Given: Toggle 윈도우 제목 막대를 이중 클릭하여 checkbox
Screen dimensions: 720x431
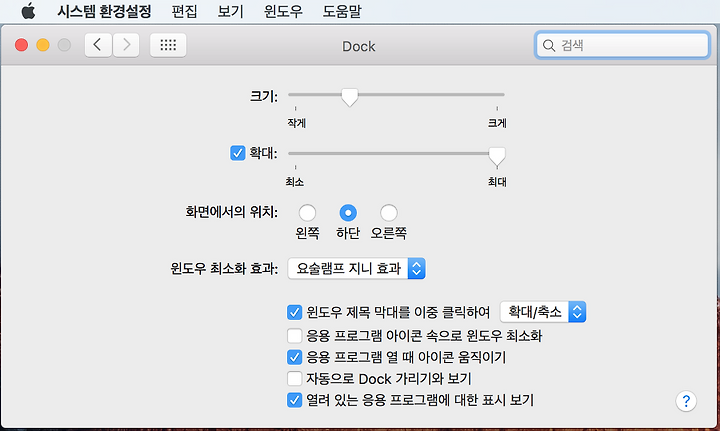Looking at the screenshot, I should coord(294,312).
